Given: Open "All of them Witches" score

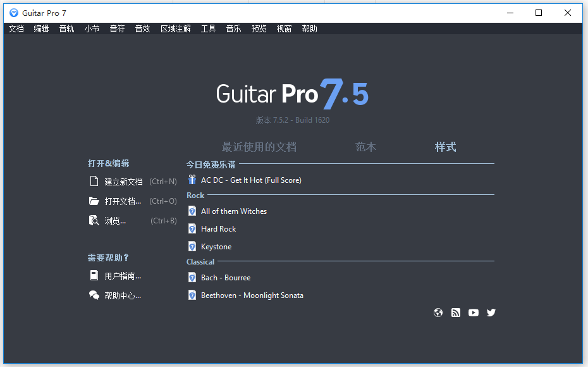Looking at the screenshot, I should click(x=233, y=211).
